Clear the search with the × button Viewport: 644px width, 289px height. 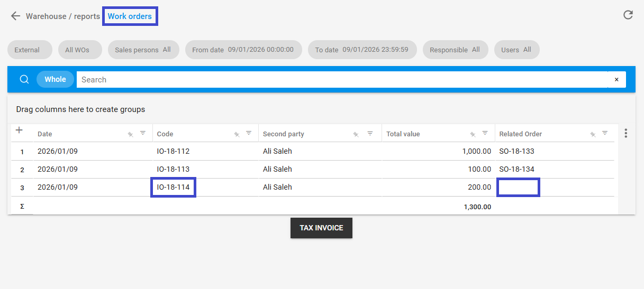pyautogui.click(x=616, y=80)
